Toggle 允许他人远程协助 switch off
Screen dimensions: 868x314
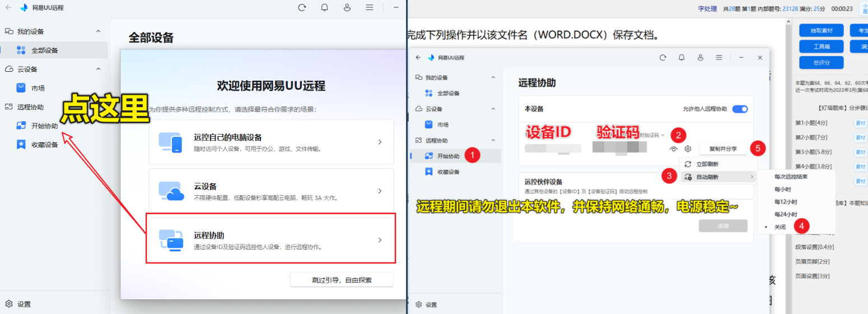[740, 109]
